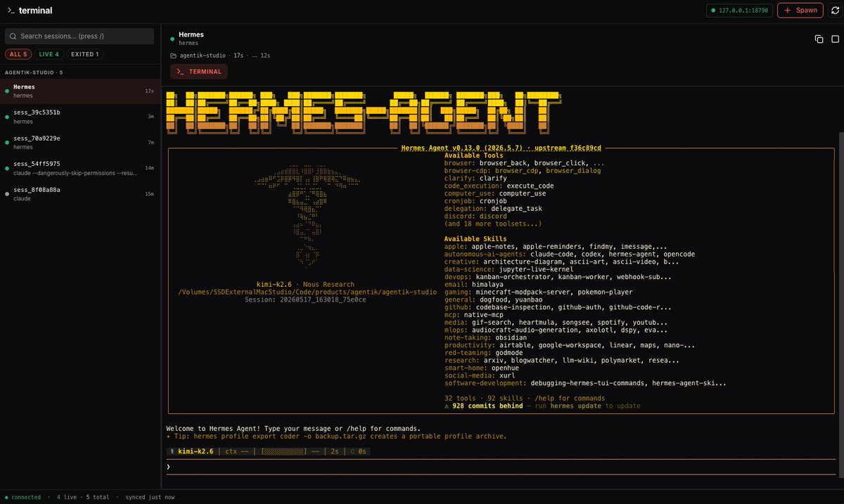
Task: Click the 127.0.0.1:18790 server status badge
Action: [739, 11]
